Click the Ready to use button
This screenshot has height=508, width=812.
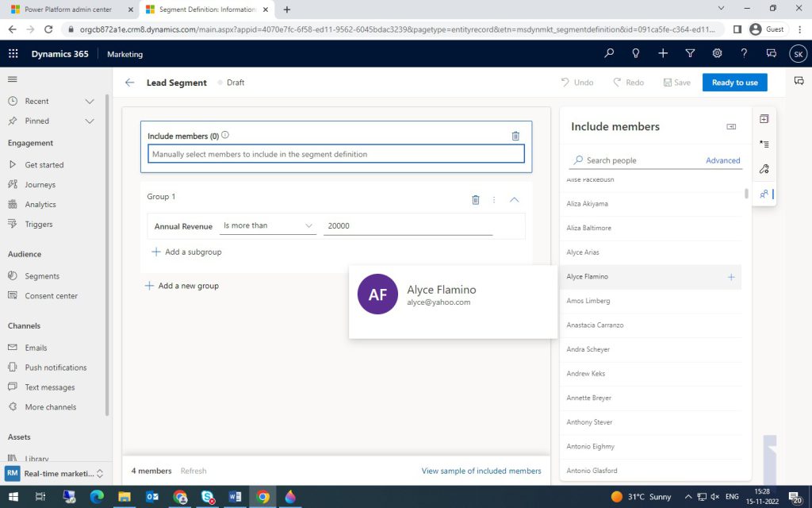click(x=734, y=82)
